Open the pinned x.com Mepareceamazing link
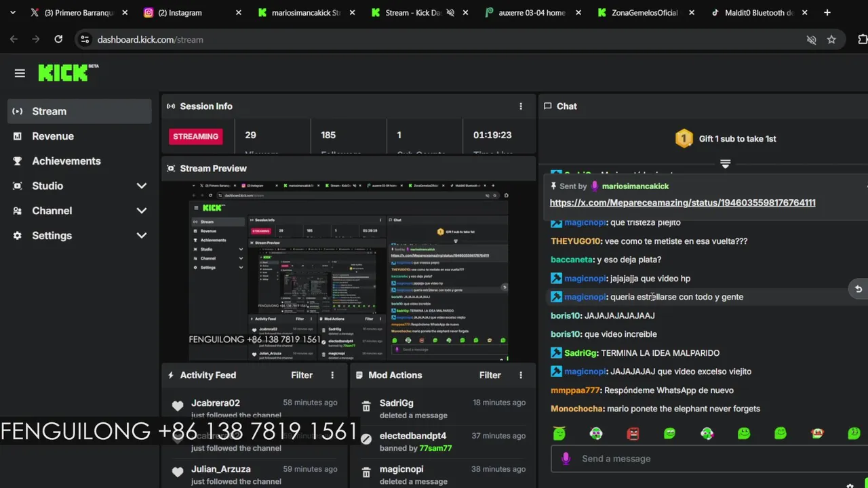Image resolution: width=868 pixels, height=488 pixels. click(x=682, y=203)
